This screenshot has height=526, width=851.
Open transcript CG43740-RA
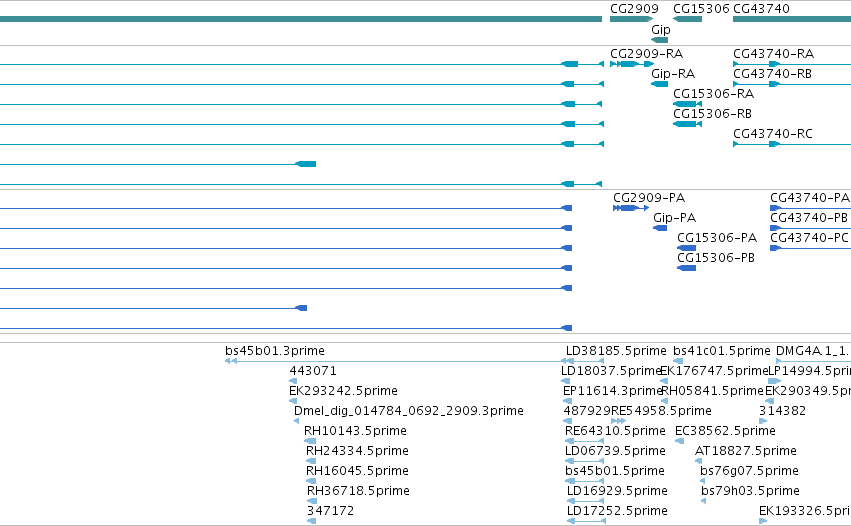[x=773, y=54]
